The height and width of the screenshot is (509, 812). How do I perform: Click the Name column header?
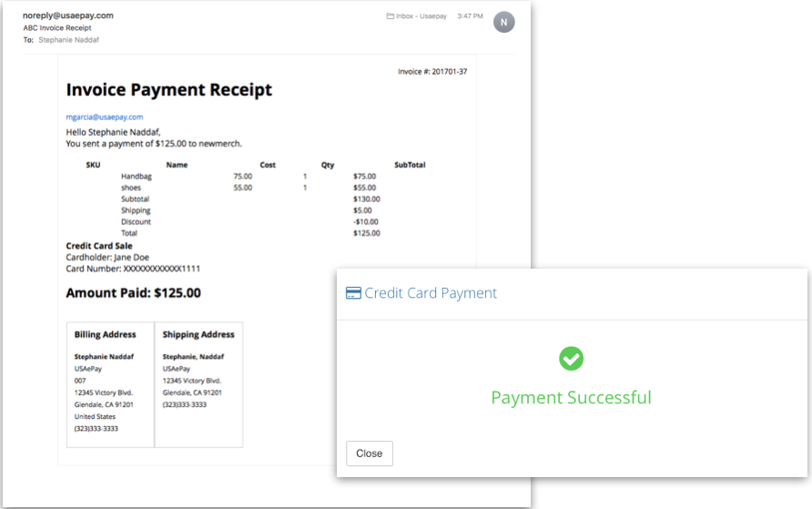click(177, 165)
